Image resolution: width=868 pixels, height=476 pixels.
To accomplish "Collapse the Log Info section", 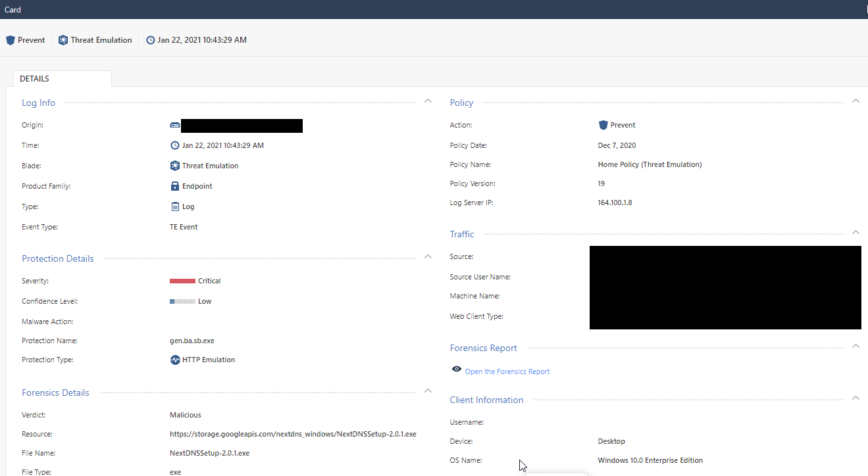I will [x=428, y=101].
